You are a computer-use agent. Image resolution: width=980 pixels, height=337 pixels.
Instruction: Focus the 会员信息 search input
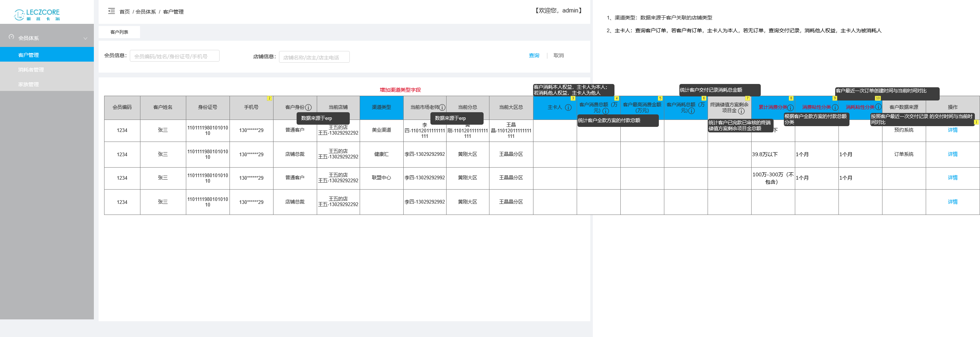pos(175,56)
